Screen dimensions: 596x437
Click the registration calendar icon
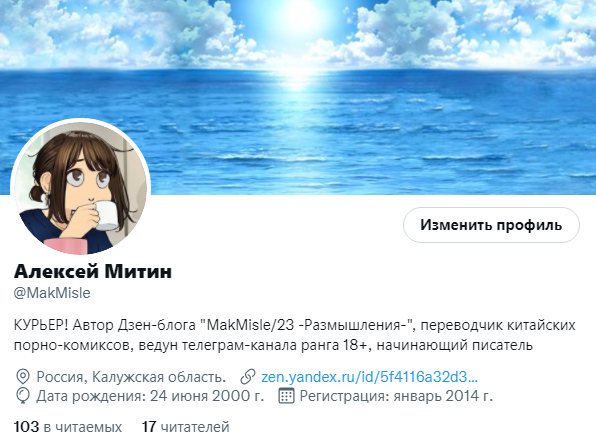coord(286,396)
